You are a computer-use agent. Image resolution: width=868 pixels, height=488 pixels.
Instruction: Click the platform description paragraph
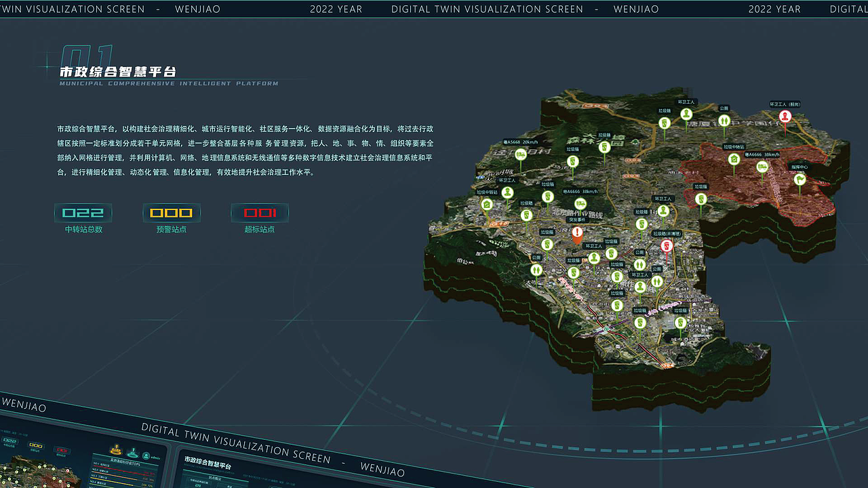click(x=245, y=150)
